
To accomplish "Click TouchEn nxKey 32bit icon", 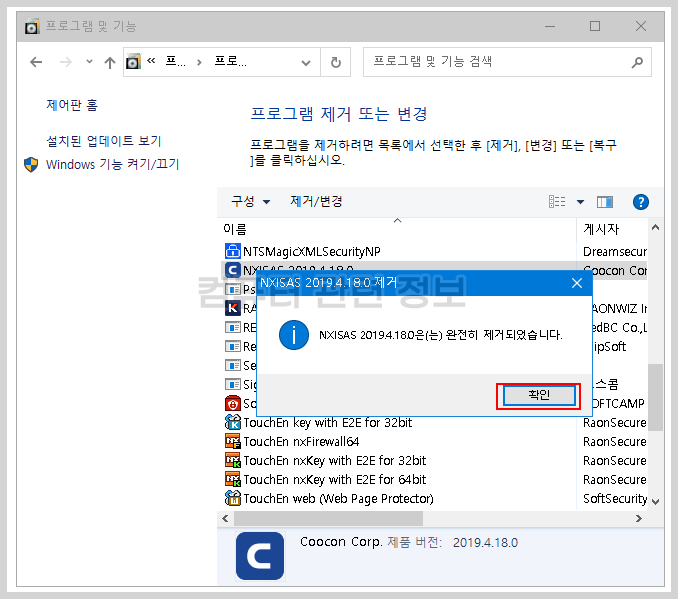I will (233, 461).
